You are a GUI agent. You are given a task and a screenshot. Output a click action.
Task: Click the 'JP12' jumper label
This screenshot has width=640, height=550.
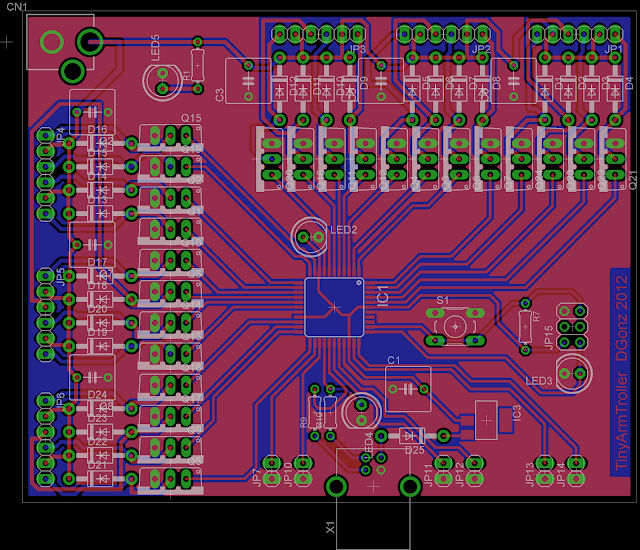(459, 475)
